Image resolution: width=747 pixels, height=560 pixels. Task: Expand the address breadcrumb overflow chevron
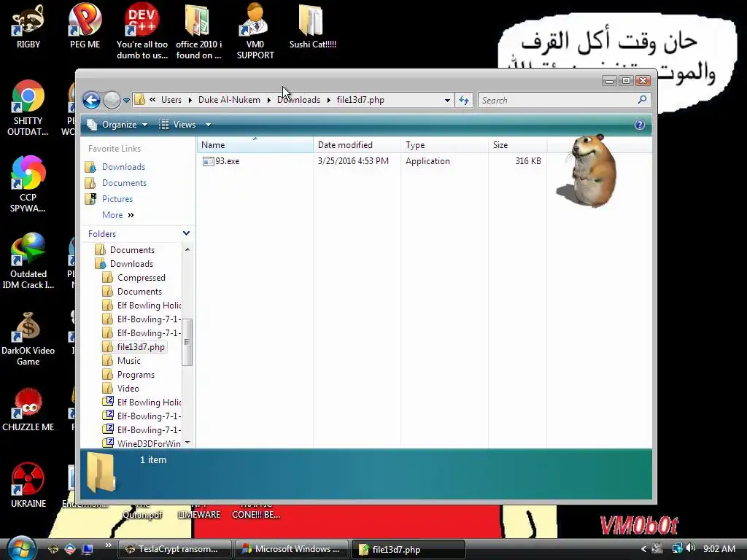tap(152, 99)
